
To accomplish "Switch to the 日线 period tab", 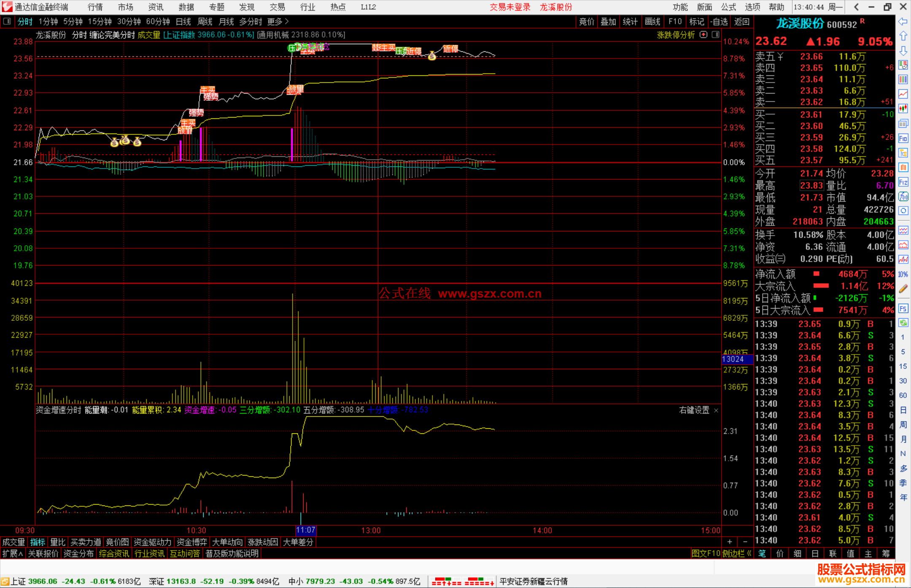I will click(183, 21).
